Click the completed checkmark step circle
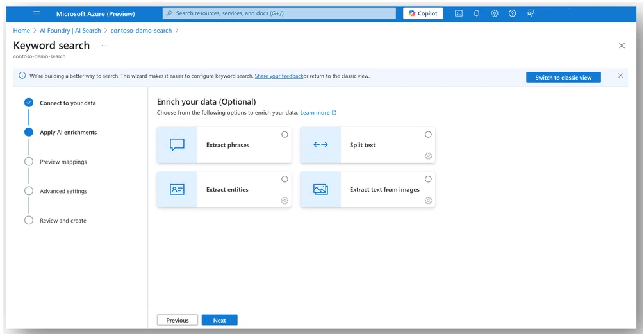644x336 pixels. [x=29, y=103]
